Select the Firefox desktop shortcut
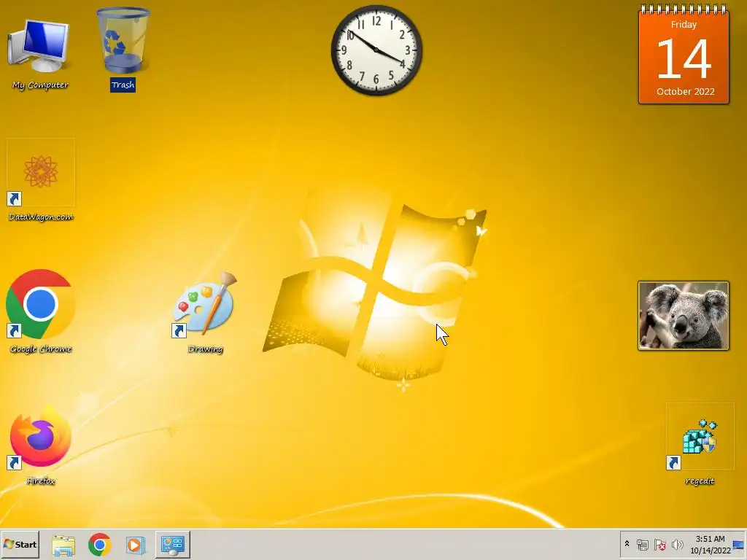 [x=41, y=445]
